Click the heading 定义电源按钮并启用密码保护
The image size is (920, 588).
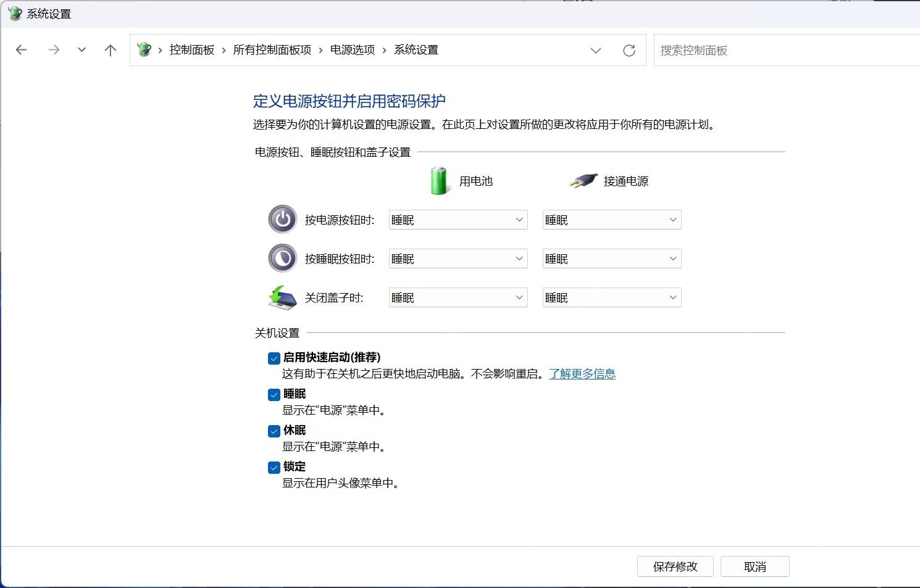[x=349, y=101]
